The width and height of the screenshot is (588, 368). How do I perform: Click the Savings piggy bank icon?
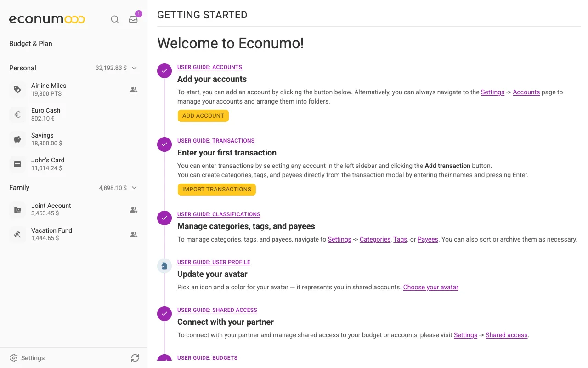[x=17, y=139]
